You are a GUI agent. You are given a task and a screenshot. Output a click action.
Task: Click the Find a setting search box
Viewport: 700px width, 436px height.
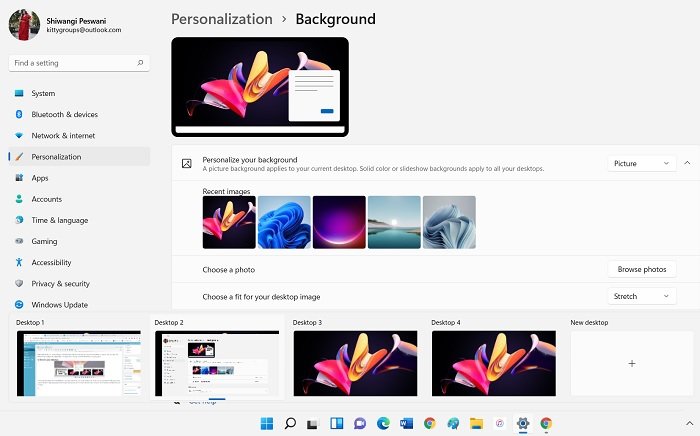(79, 63)
